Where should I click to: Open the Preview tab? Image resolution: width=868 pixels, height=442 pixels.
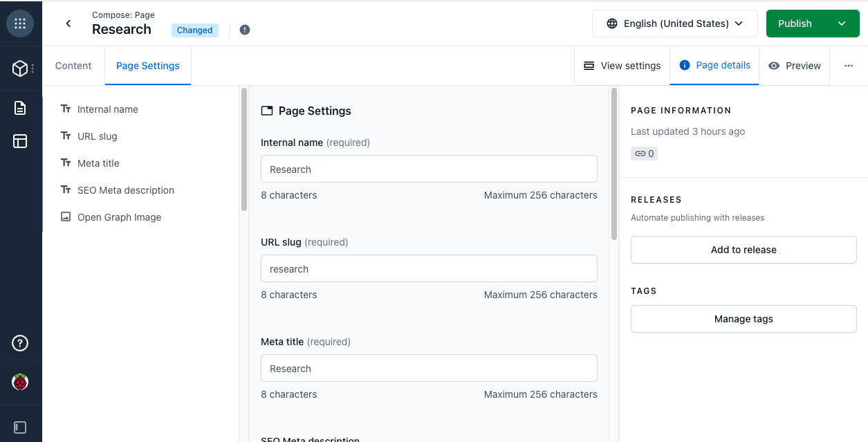(794, 65)
